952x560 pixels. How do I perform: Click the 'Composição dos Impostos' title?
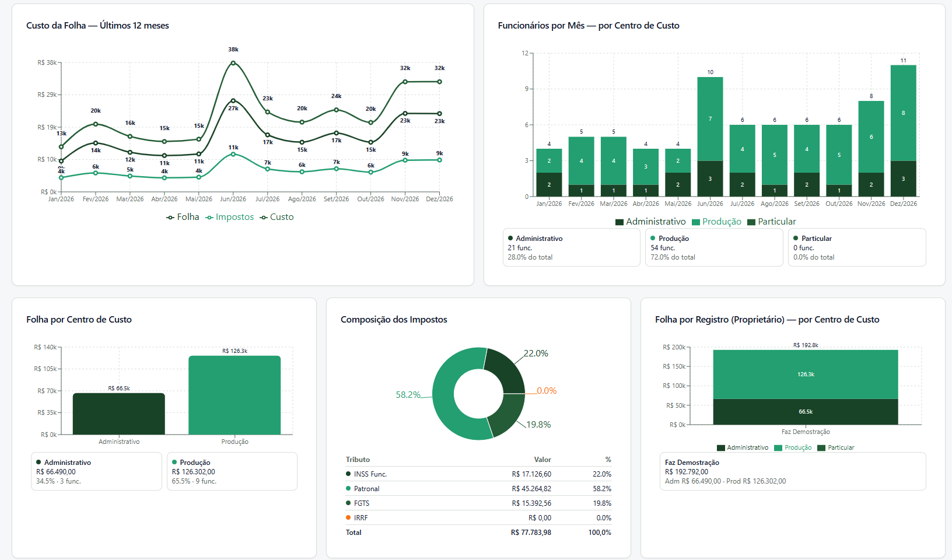(394, 320)
